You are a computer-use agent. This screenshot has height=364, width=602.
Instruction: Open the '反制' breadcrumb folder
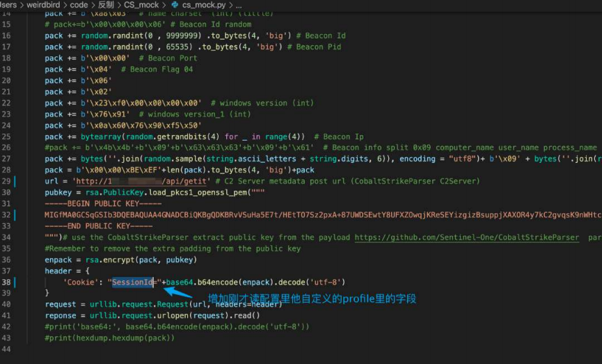pyautogui.click(x=106, y=5)
